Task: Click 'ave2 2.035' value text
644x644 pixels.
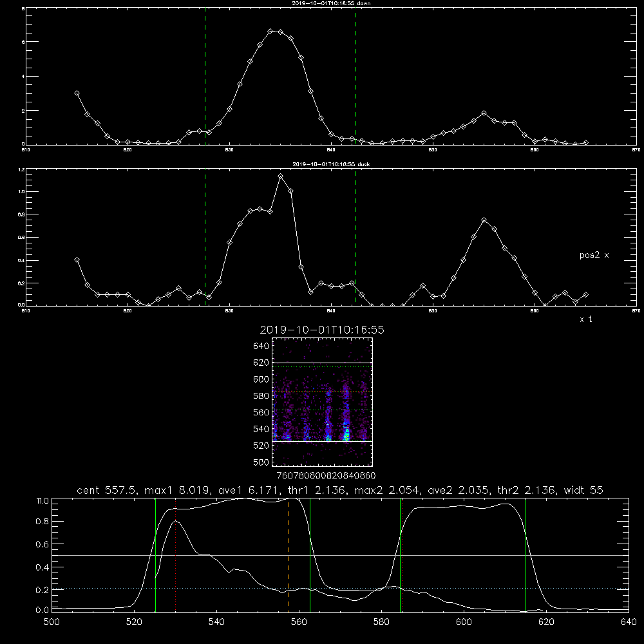Action: point(459,490)
